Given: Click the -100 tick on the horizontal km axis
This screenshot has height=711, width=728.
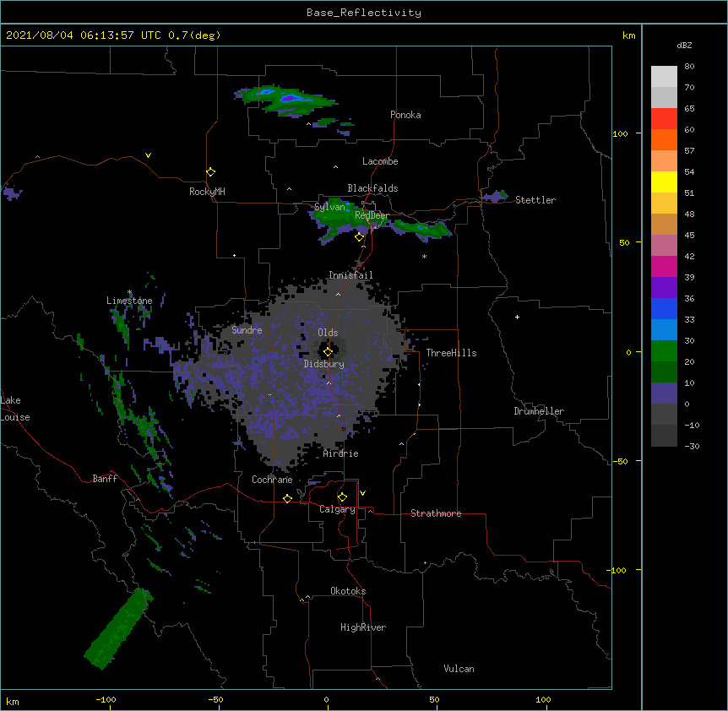Looking at the screenshot, I should pyautogui.click(x=106, y=699).
